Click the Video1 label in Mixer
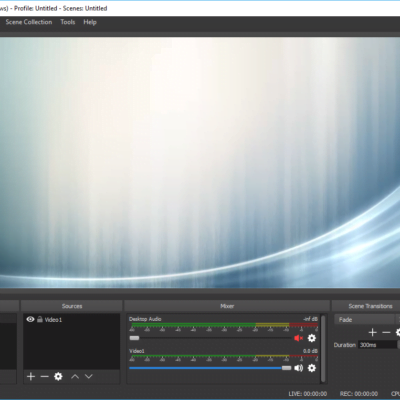The image size is (400, 400). 137,351
